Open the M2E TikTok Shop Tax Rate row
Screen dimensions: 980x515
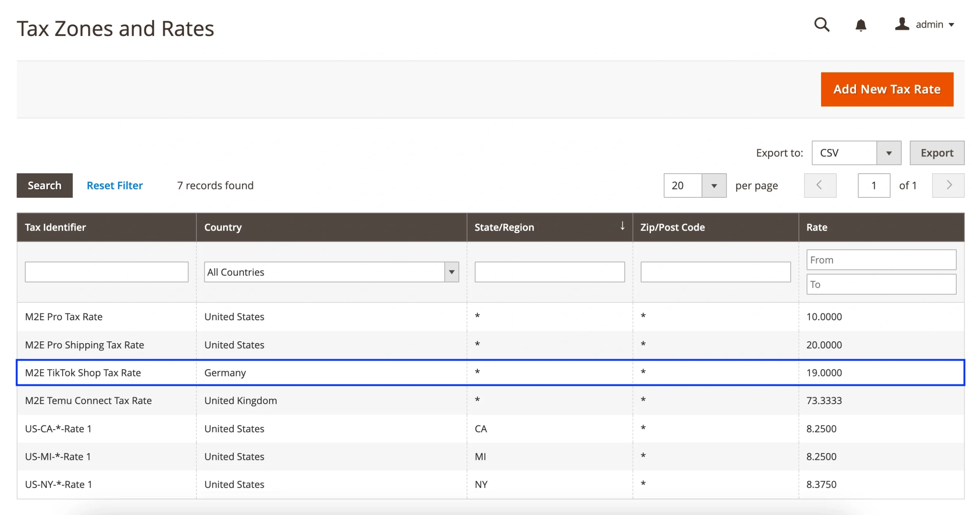point(83,373)
